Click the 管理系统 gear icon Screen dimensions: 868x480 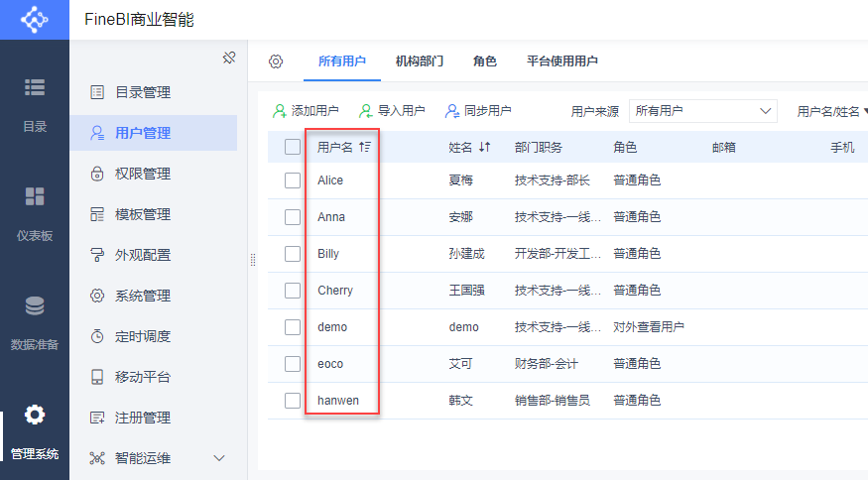[x=35, y=415]
